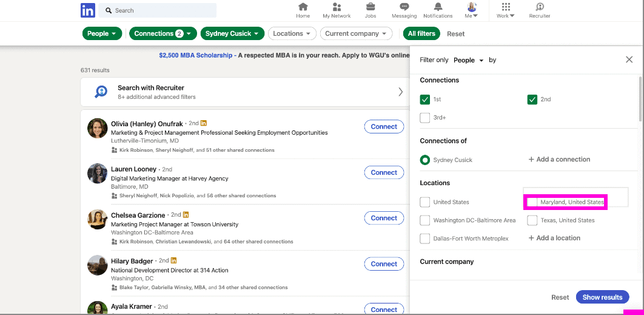
Task: Expand the Search with Recruiter chevron
Action: click(400, 92)
